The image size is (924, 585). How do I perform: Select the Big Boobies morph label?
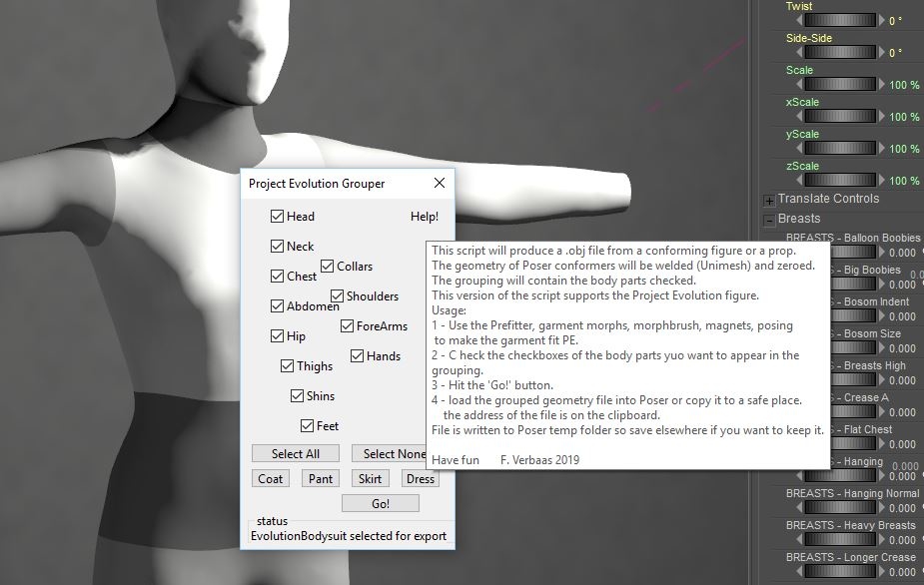tap(866, 270)
